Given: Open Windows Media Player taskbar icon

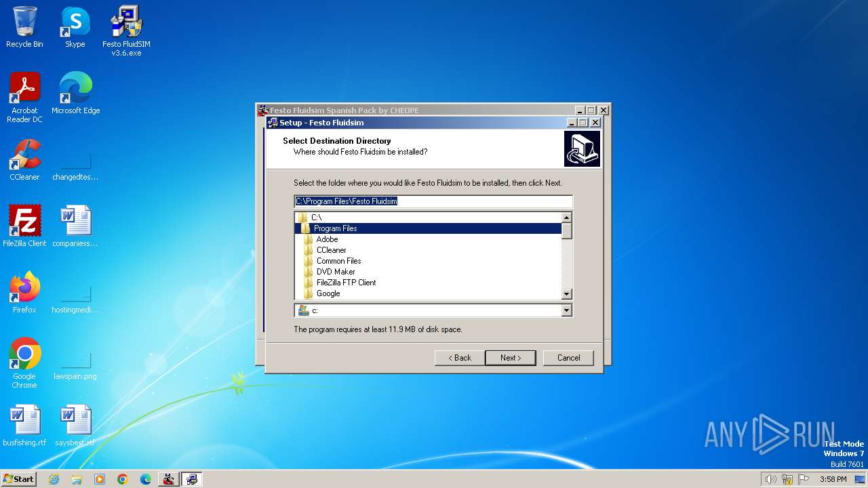Looking at the screenshot, I should 100,479.
